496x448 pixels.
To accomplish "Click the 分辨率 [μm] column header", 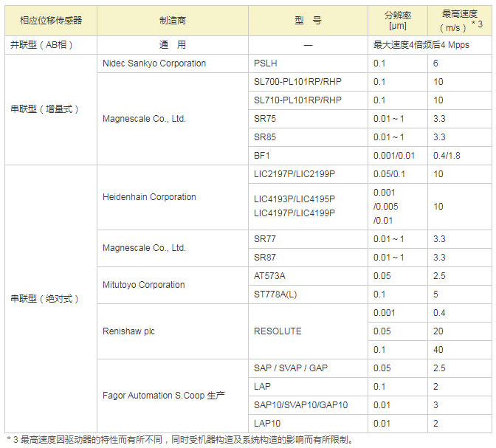I will [x=398, y=21].
